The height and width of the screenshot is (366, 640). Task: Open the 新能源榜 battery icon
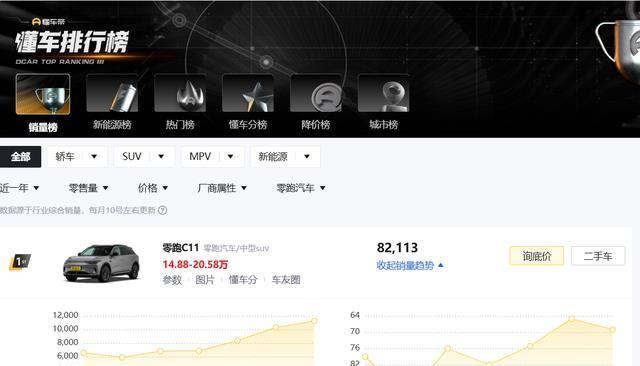point(112,93)
